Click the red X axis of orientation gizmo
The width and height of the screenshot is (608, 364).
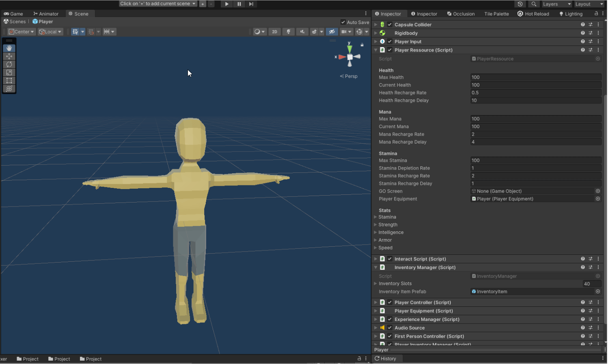point(342,57)
